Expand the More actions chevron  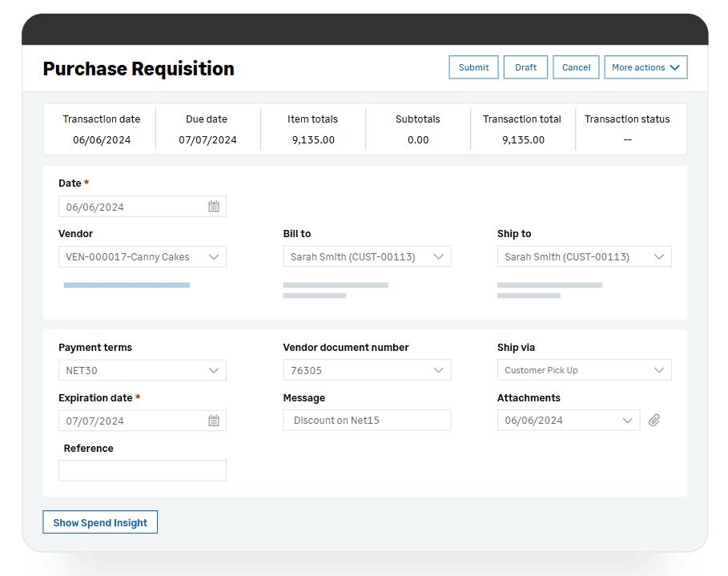[675, 67]
